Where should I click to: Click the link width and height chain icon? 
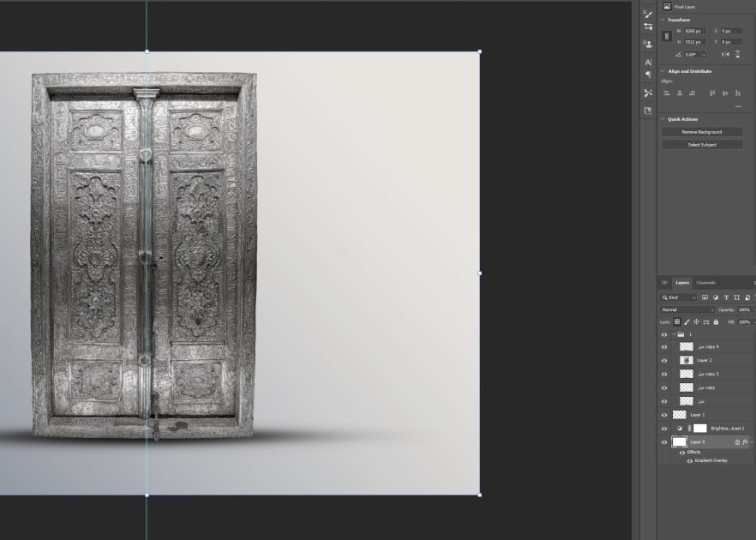(667, 36)
